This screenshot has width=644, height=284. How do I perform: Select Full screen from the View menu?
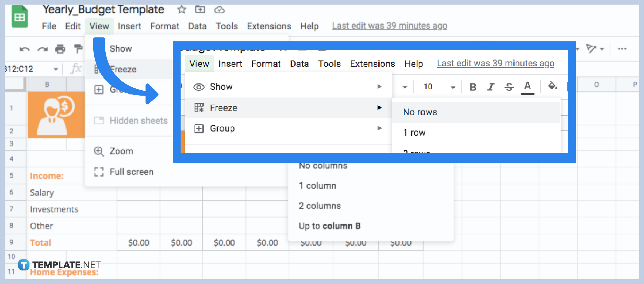132,172
